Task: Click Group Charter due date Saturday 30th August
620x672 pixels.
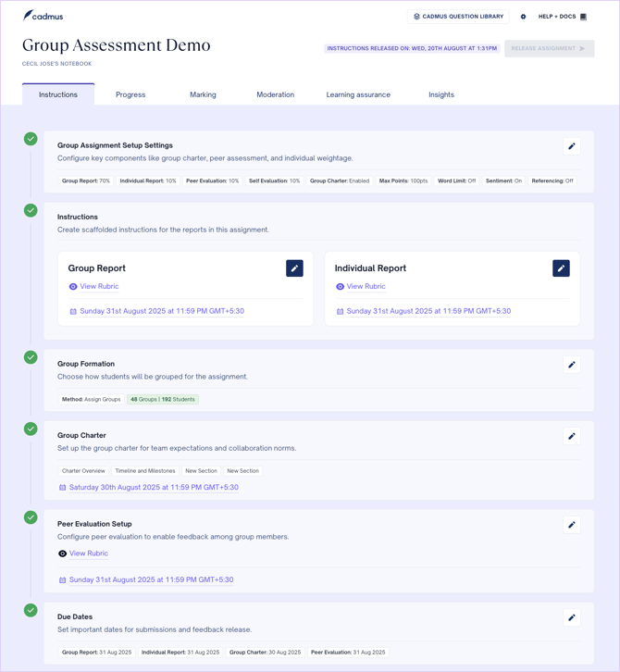Action: pos(154,488)
